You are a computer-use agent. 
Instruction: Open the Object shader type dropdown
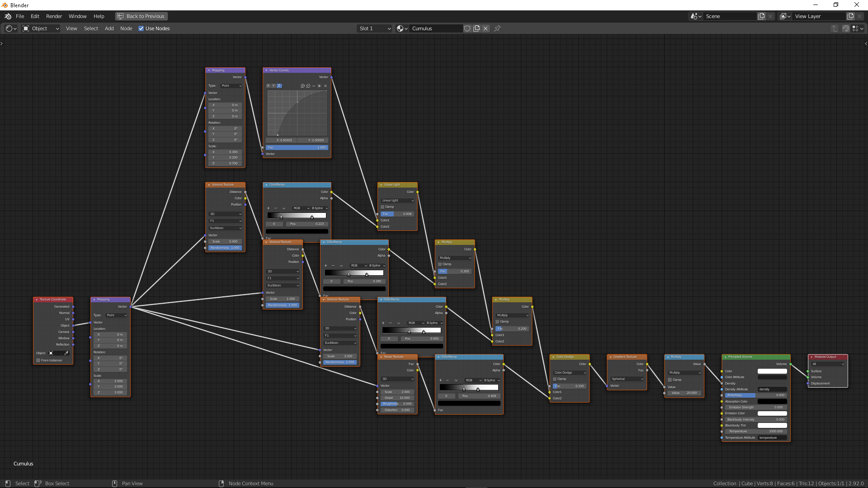click(41, 28)
